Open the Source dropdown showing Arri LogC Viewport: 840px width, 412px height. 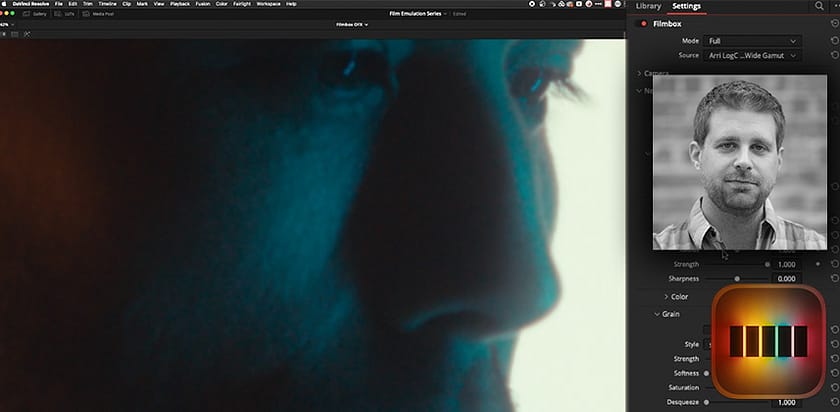pos(752,55)
